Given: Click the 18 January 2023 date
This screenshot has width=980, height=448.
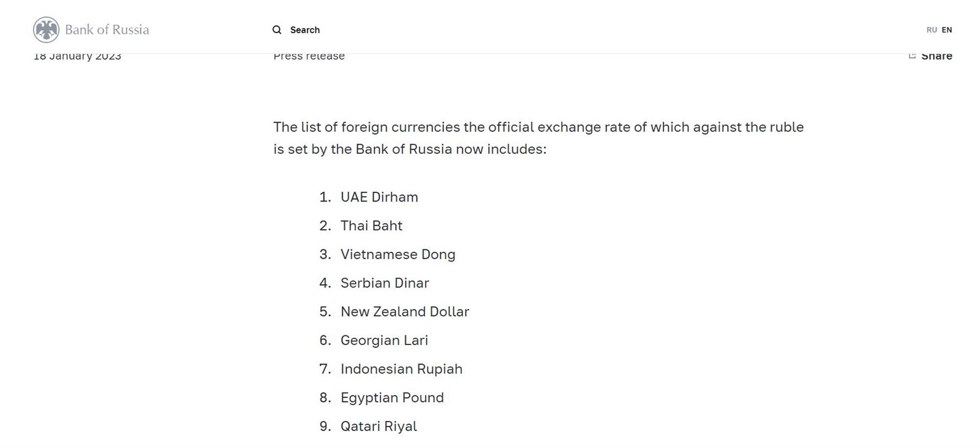Looking at the screenshot, I should pyautogui.click(x=77, y=56).
